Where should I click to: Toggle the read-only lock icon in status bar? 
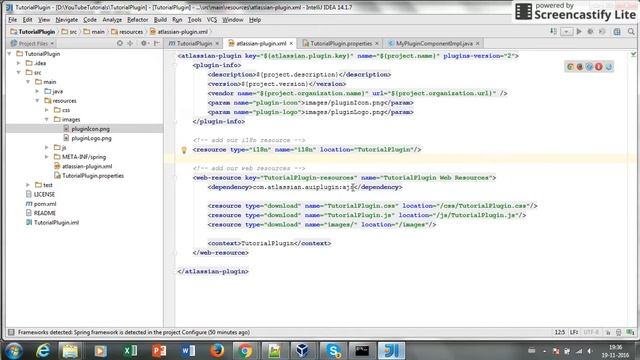[x=608, y=333]
